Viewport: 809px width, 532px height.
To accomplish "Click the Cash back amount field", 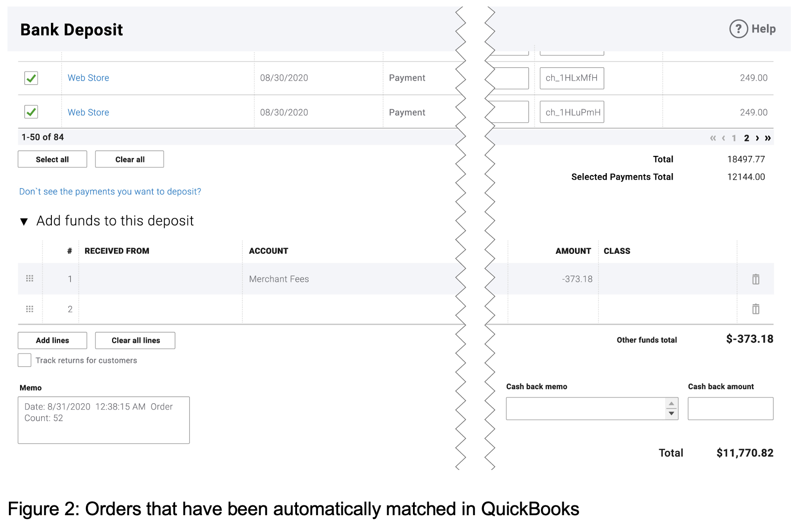I will (x=731, y=409).
